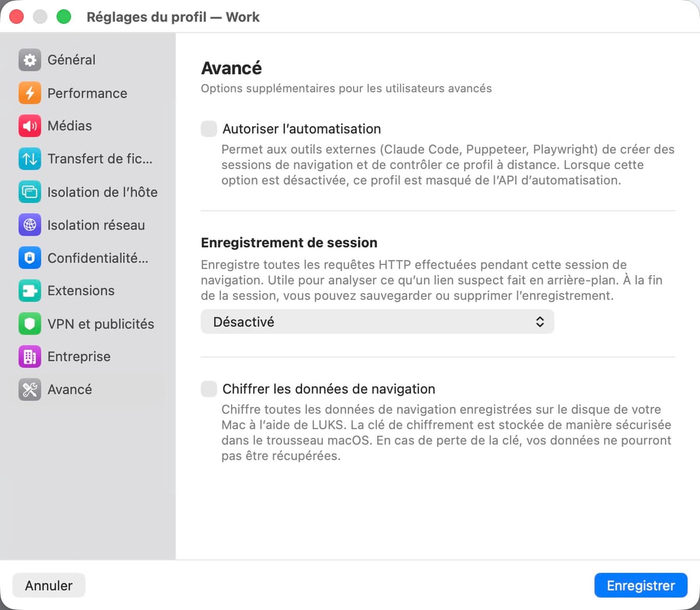Click the subtitle Options supplémentaires pour les utilisateurs avancés

click(x=346, y=89)
